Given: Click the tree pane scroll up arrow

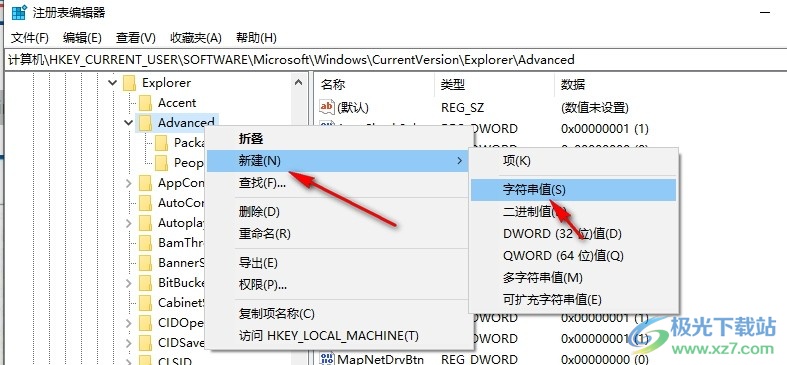Looking at the screenshot, I should (299, 82).
